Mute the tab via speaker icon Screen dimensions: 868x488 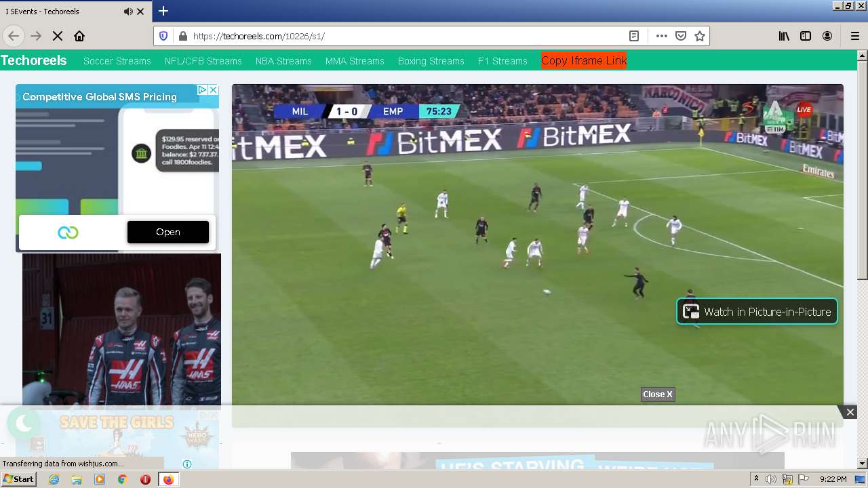pos(128,12)
